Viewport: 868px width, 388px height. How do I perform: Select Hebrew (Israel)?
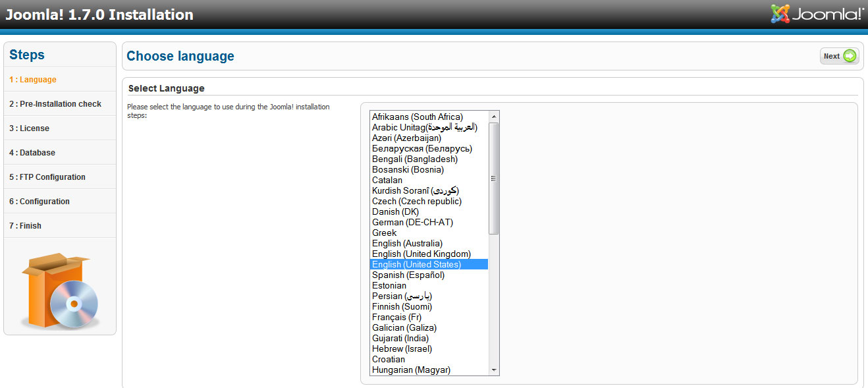coord(429,349)
